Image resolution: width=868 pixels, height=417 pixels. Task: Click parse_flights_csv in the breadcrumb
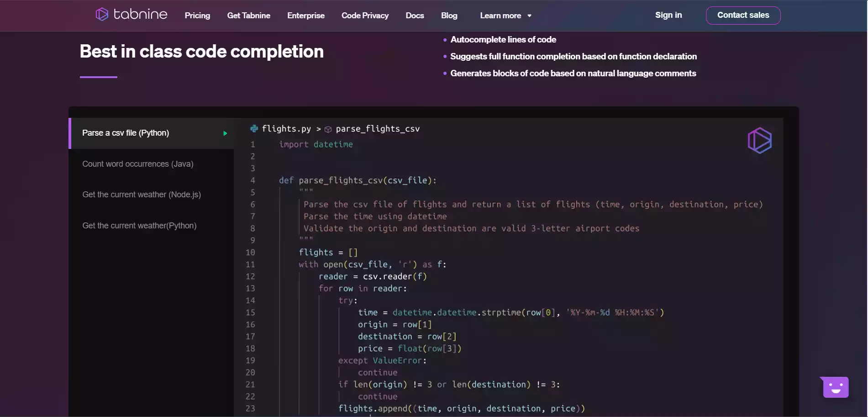[378, 129]
